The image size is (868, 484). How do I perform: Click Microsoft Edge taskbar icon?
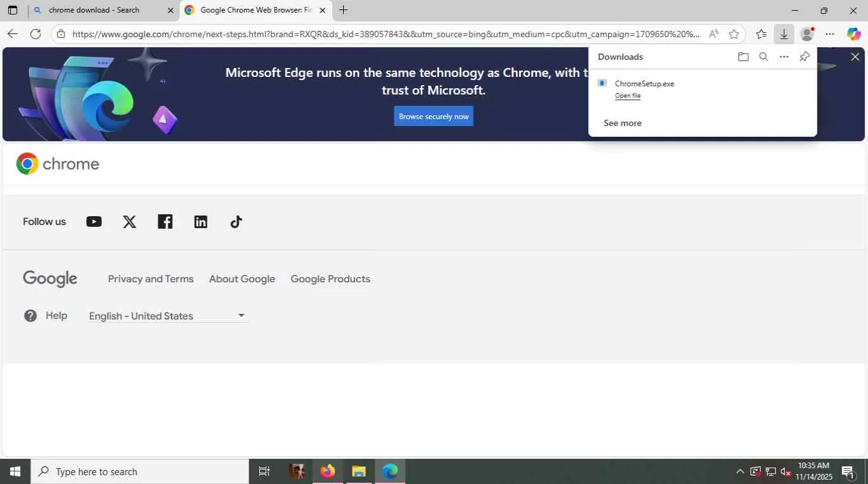point(390,471)
